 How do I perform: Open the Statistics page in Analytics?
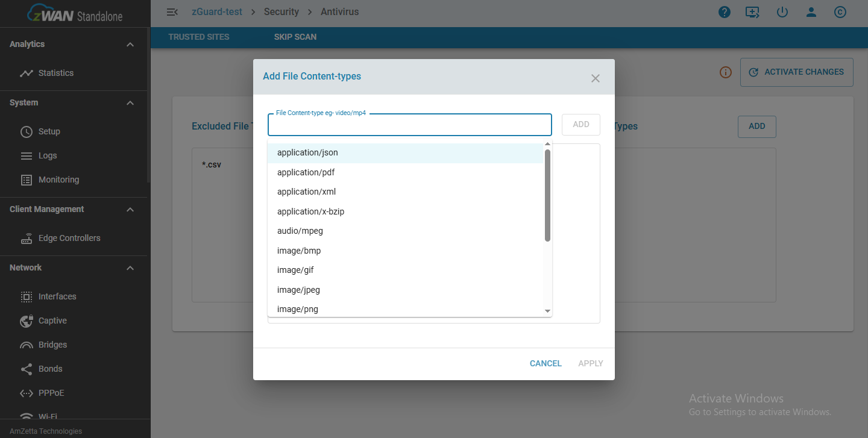point(55,73)
